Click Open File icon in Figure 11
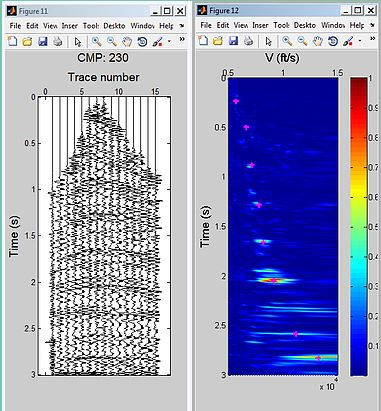The width and height of the screenshot is (381, 411). click(x=27, y=42)
